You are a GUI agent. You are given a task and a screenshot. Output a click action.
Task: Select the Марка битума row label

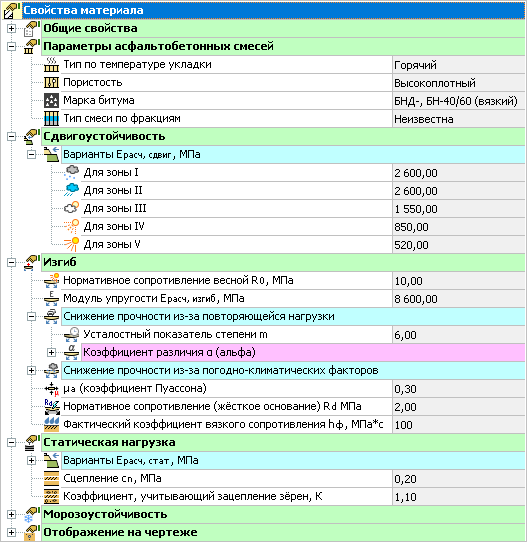pyautogui.click(x=99, y=101)
